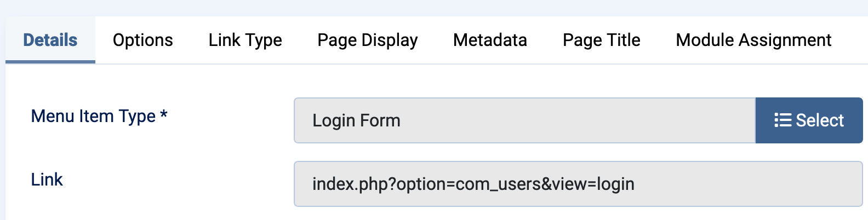Click the active Details tab

click(x=50, y=40)
